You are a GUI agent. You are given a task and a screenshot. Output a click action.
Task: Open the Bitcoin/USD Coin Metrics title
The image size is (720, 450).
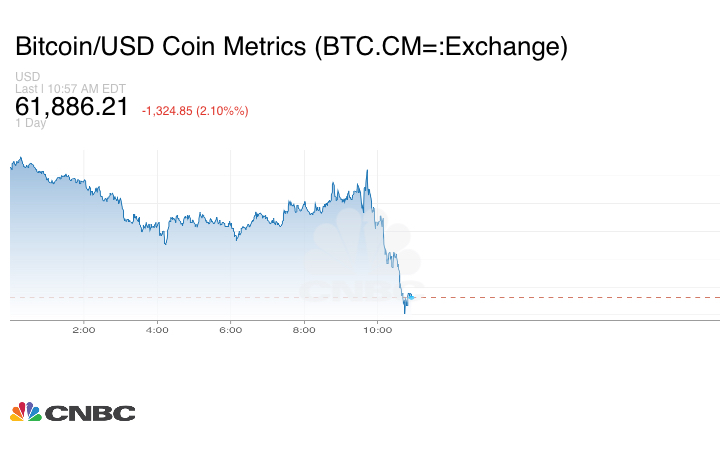(x=292, y=46)
